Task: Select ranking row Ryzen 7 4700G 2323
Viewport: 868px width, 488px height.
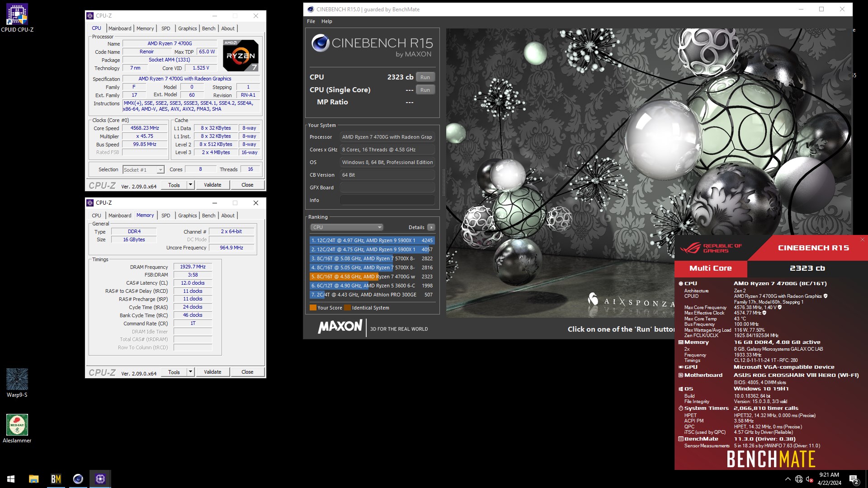Action: point(372,277)
